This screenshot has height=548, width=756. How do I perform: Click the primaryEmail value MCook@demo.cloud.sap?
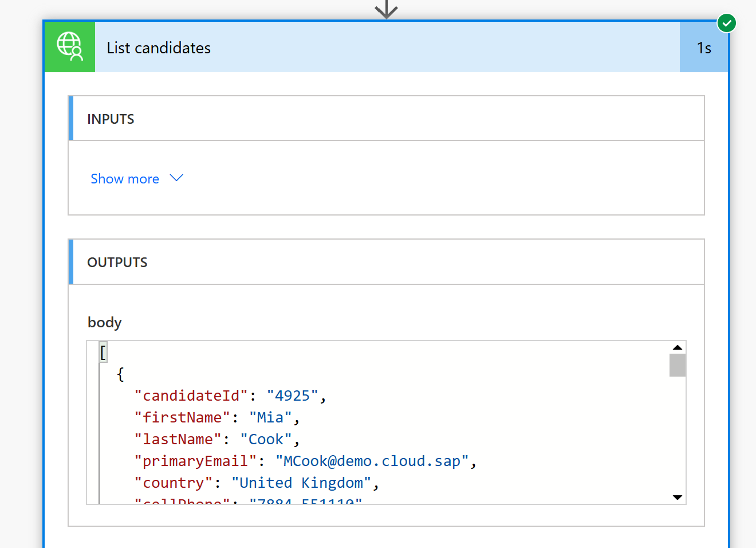click(372, 461)
